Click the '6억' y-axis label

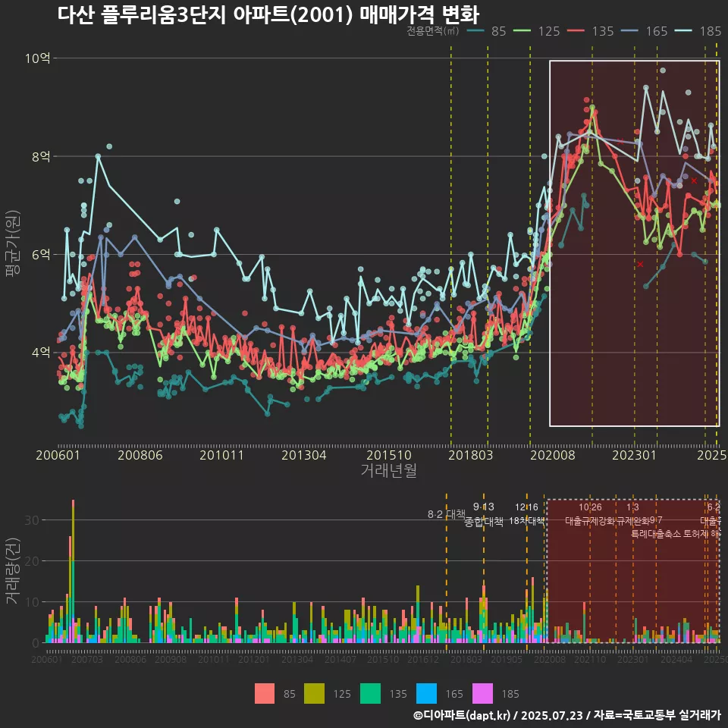click(41, 255)
